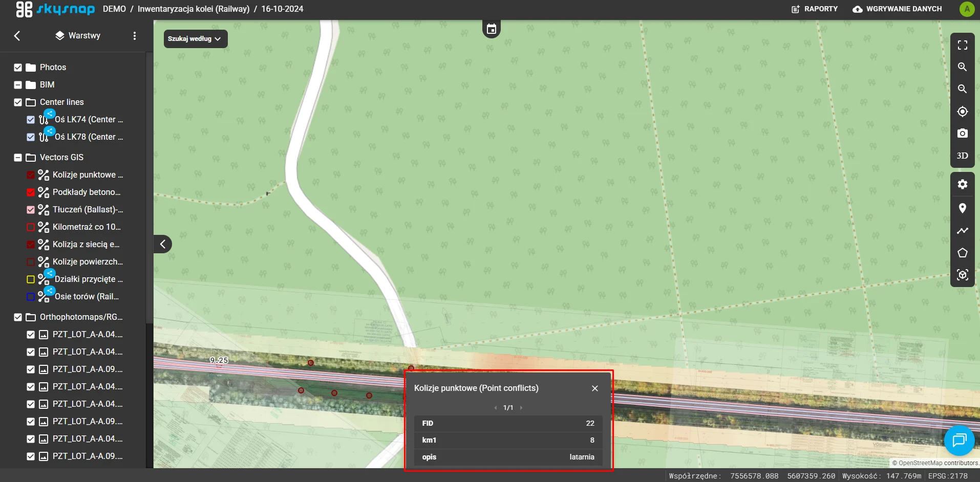Click WGRYWANIE DANYCH upload button

(897, 9)
